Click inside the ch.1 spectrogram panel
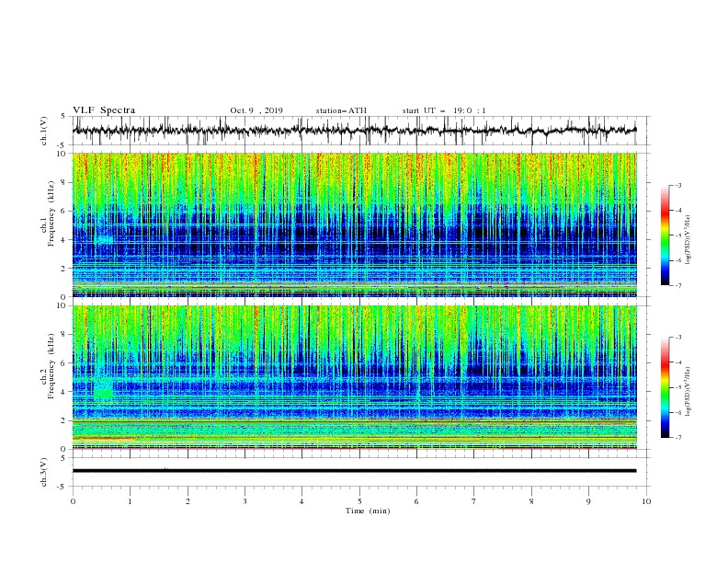The height and width of the screenshot is (563, 728). [x=354, y=224]
